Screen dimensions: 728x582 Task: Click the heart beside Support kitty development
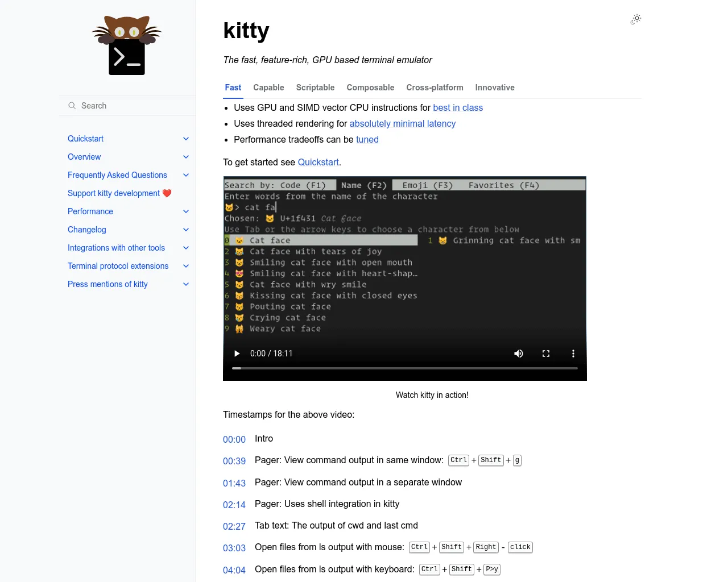pos(167,193)
